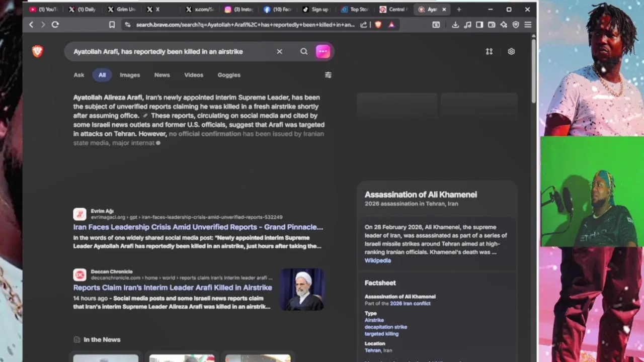The height and width of the screenshot is (362, 644).
Task: Select the All results filter
Action: 102,75
